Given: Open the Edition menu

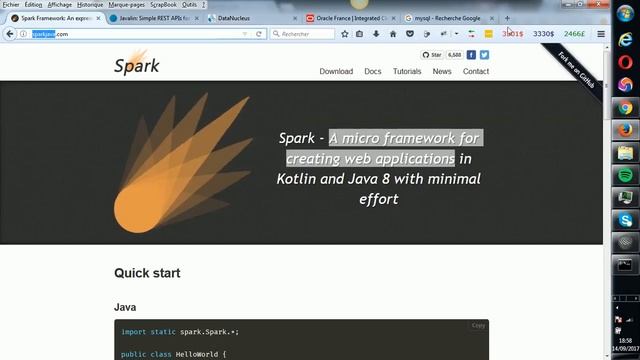Looking at the screenshot, I should click(33, 4).
